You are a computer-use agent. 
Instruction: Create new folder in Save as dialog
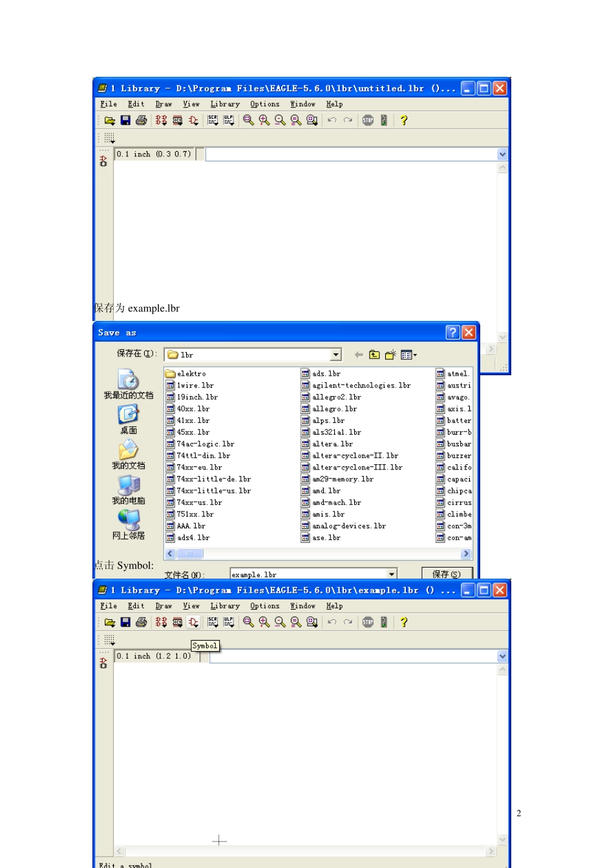click(390, 355)
